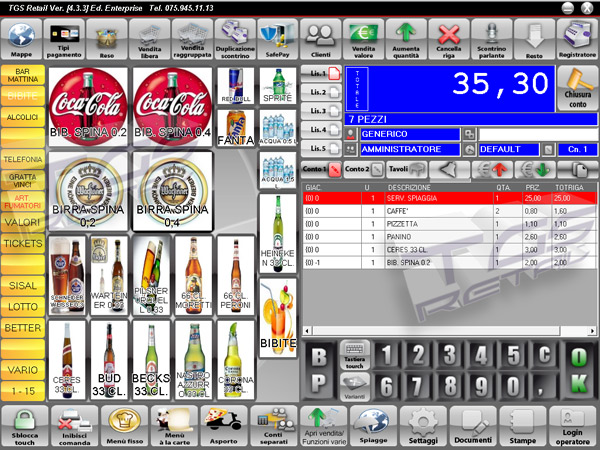Start a Vendita libera sale
The height and width of the screenshot is (450, 600).
(150, 39)
